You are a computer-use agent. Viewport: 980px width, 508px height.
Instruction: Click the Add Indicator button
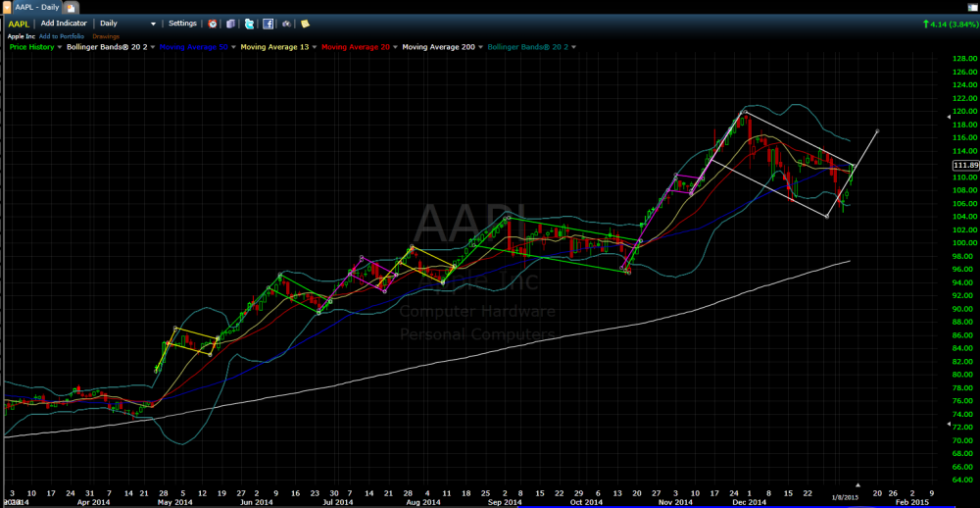64,24
